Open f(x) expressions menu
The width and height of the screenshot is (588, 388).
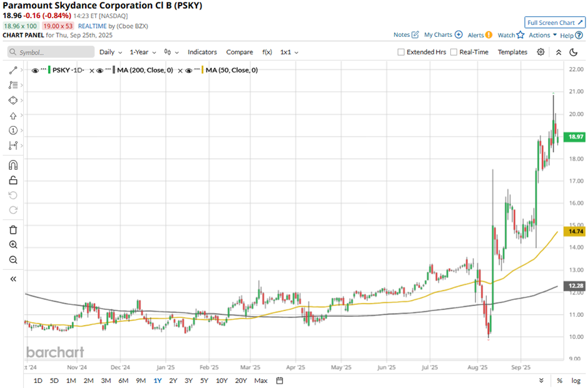point(267,52)
